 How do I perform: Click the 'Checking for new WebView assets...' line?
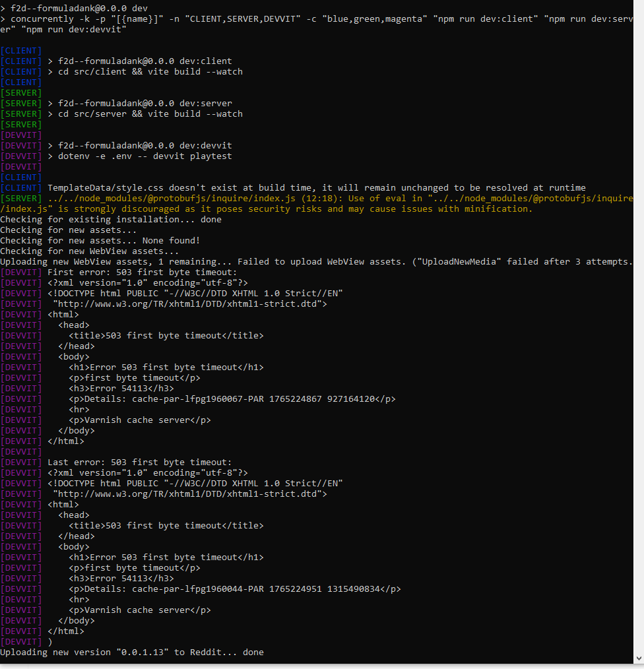pyautogui.click(x=90, y=251)
